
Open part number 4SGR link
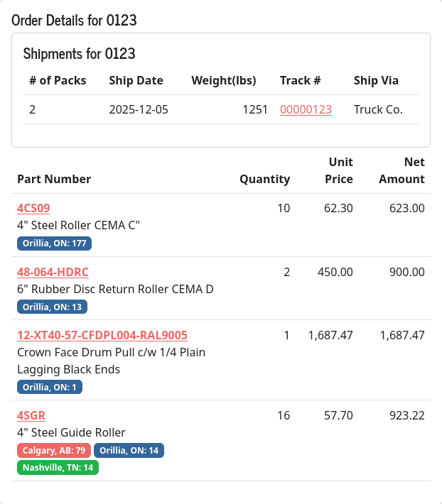click(x=31, y=415)
